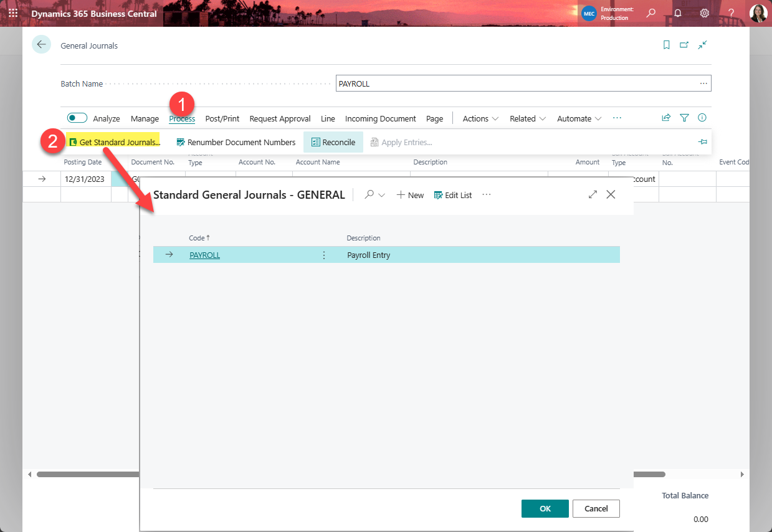
Task: Open the PAYROLL journal link
Action: pyautogui.click(x=204, y=255)
